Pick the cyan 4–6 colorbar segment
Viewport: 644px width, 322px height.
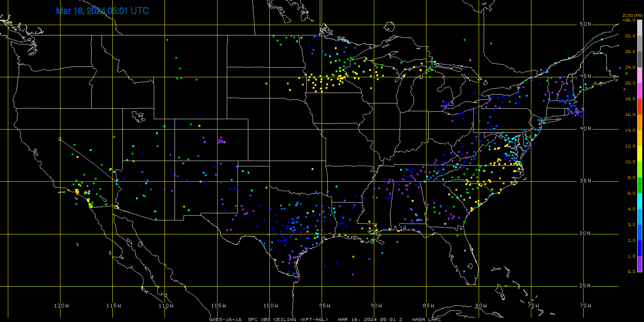point(640,201)
